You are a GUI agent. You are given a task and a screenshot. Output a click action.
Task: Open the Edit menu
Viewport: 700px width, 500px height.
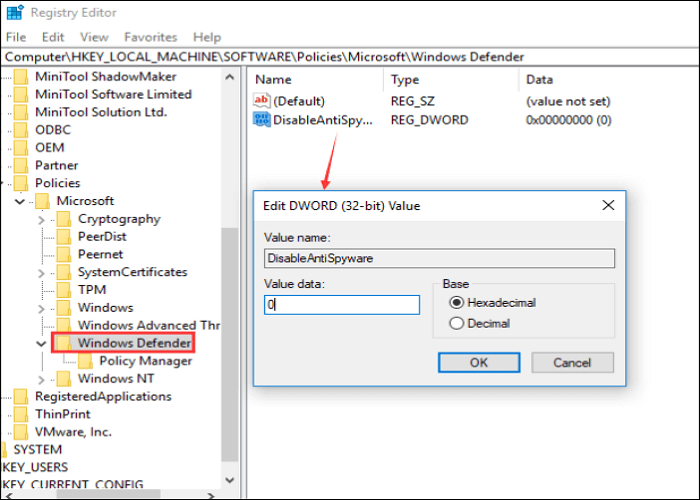coord(53,37)
